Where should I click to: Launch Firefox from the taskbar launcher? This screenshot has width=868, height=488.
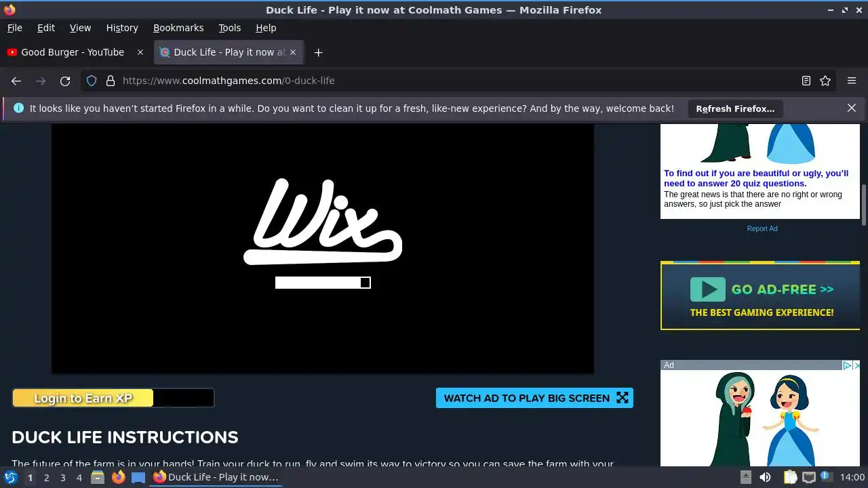[x=119, y=477]
